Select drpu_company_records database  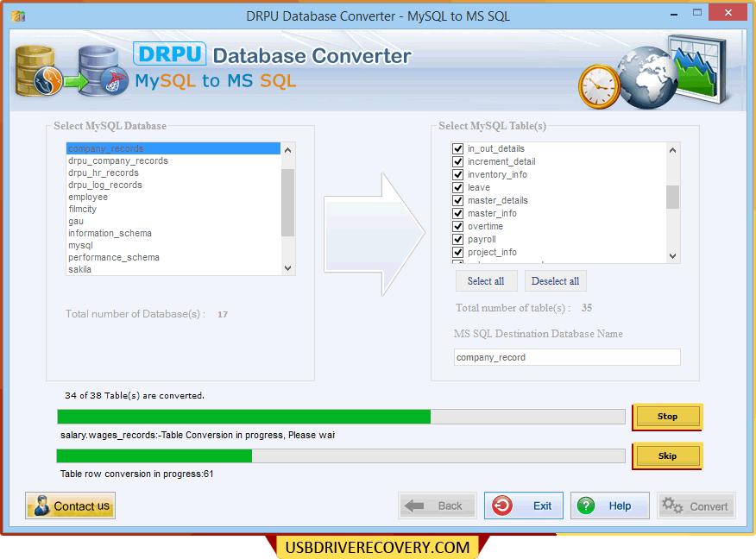point(173,160)
